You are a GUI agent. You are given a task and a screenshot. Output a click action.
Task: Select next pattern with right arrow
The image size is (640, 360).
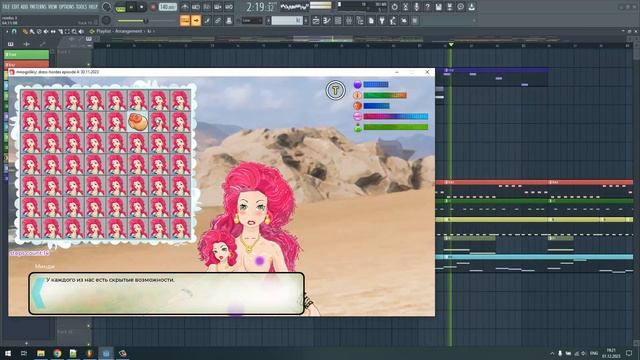click(x=306, y=20)
